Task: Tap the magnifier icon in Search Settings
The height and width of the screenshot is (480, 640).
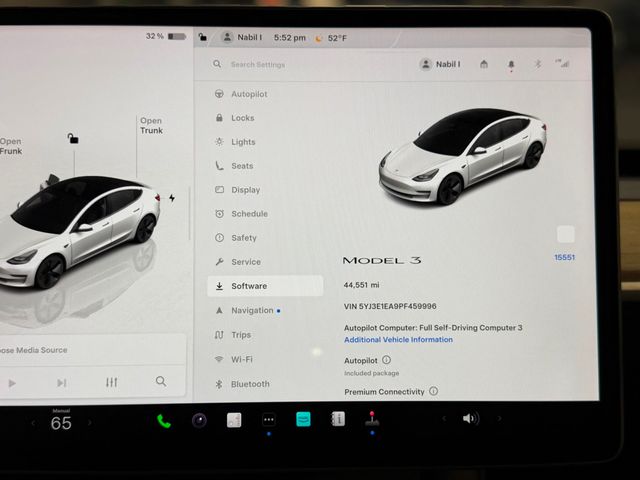Action: pyautogui.click(x=217, y=64)
